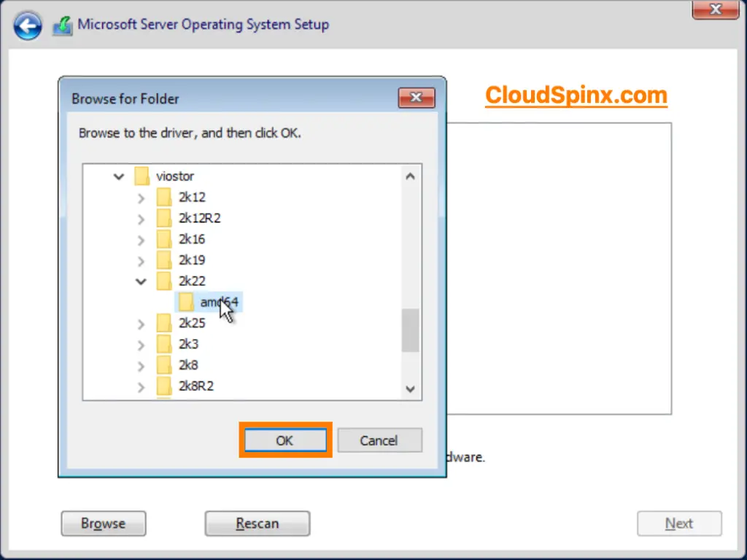747x560 pixels.
Task: Click the viostor folder icon
Action: (x=143, y=176)
